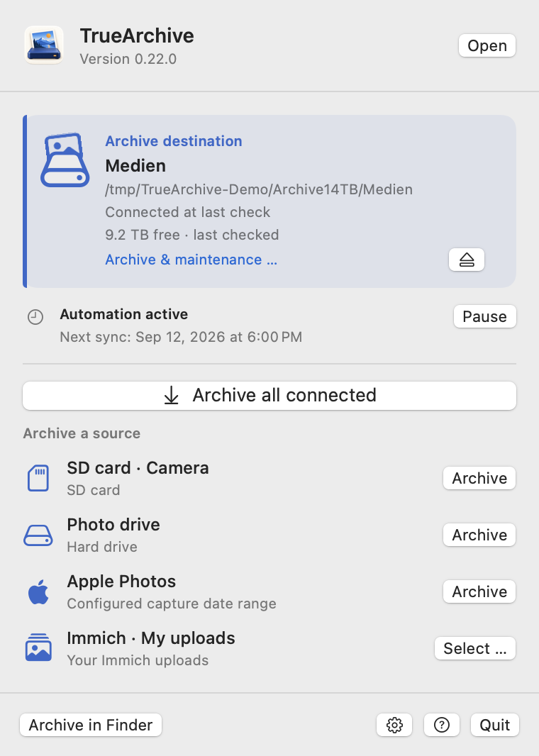Screen dimensions: 539x756
Task: Click the automation clock icon
Action: 35,317
